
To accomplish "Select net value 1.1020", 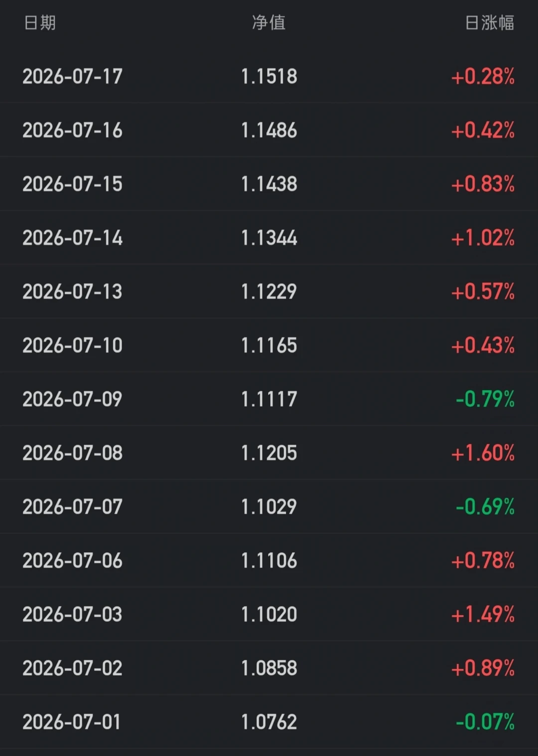I will point(269,614).
